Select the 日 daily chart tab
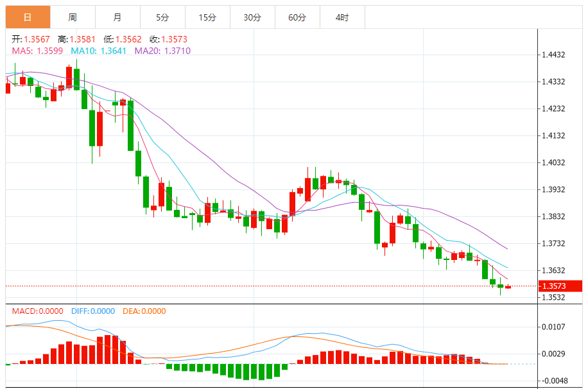The height and width of the screenshot is (389, 588). click(28, 17)
